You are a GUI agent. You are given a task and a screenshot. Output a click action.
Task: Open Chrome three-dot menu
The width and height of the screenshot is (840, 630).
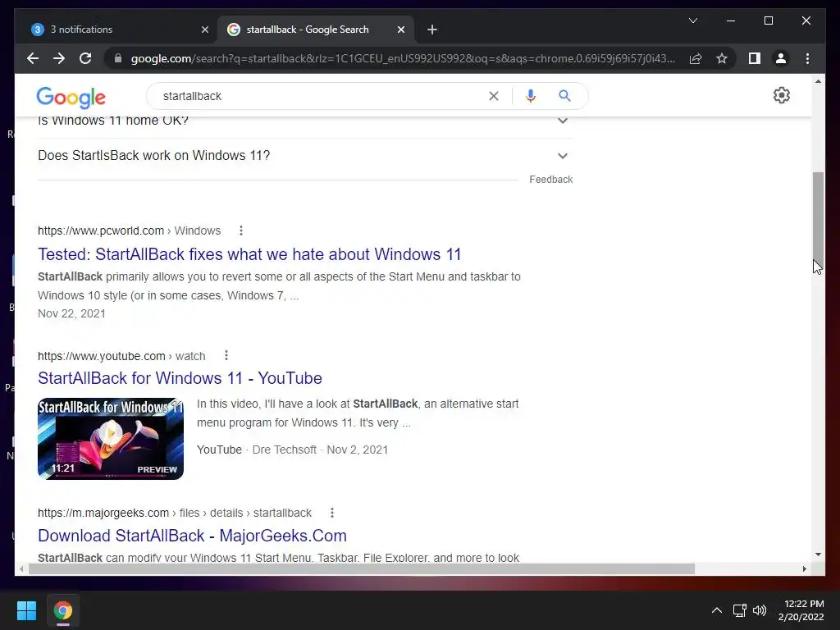pos(807,58)
